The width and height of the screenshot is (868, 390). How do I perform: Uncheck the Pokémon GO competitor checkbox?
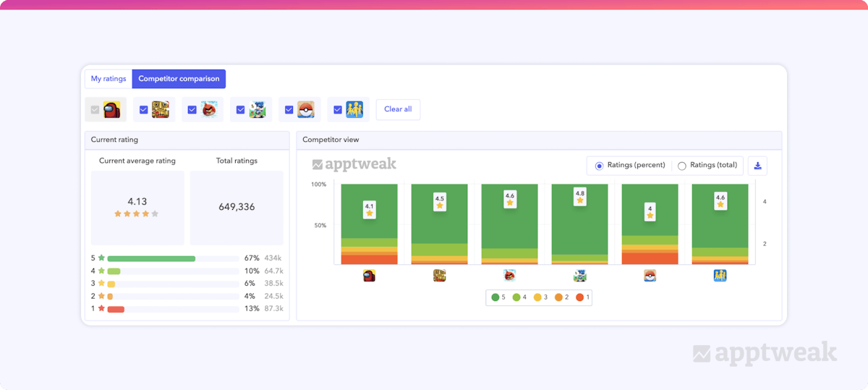tap(289, 110)
